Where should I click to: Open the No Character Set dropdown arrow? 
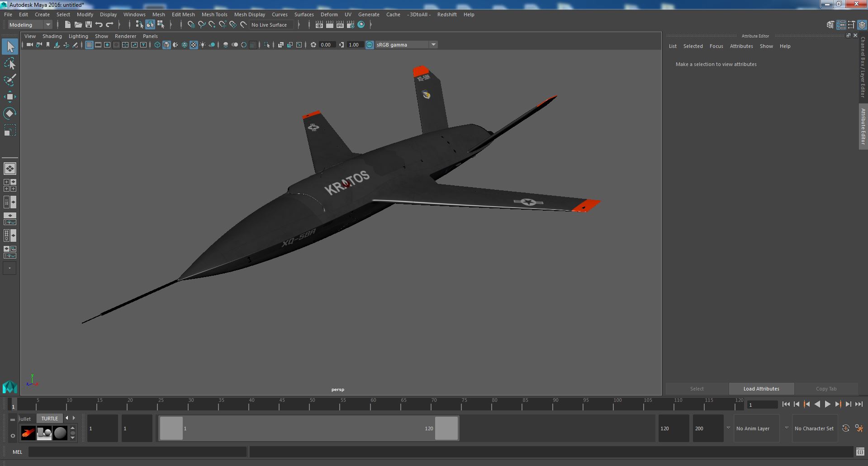pyautogui.click(x=787, y=428)
